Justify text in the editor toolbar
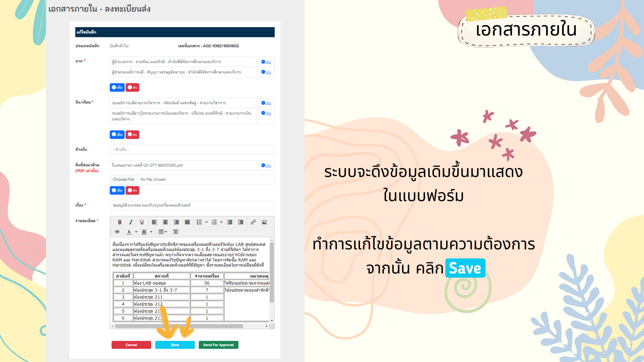Viewport: 644px width, 362px height. [187, 222]
